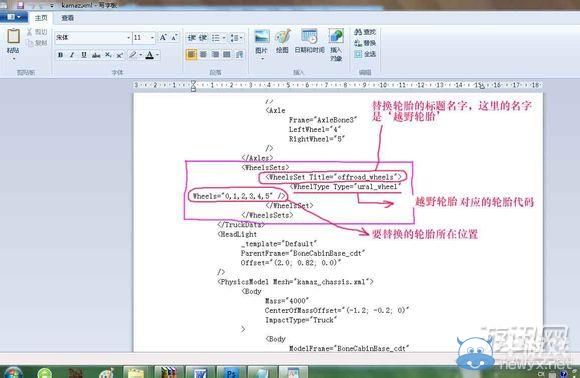The width and height of the screenshot is (580, 378).
Task: Toggle Underline formatting
Action: point(84,55)
